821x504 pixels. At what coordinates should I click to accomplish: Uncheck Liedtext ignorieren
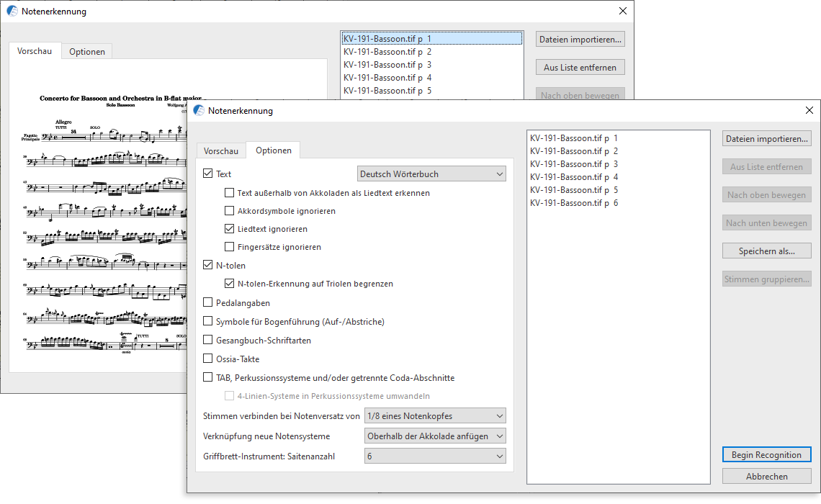coord(230,229)
